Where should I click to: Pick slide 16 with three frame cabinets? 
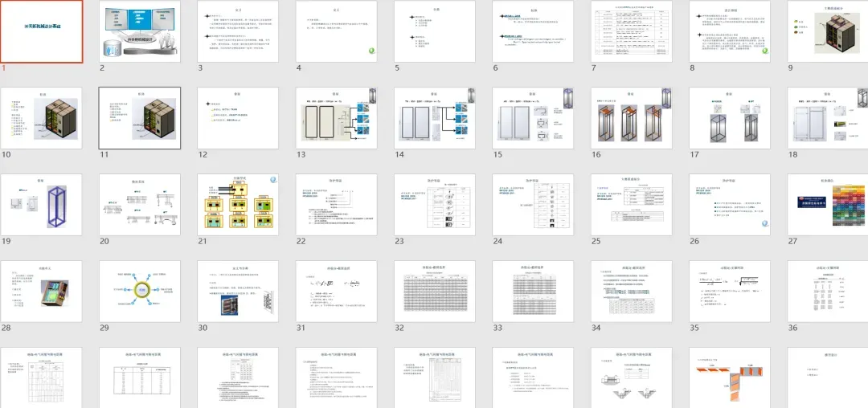632,118
